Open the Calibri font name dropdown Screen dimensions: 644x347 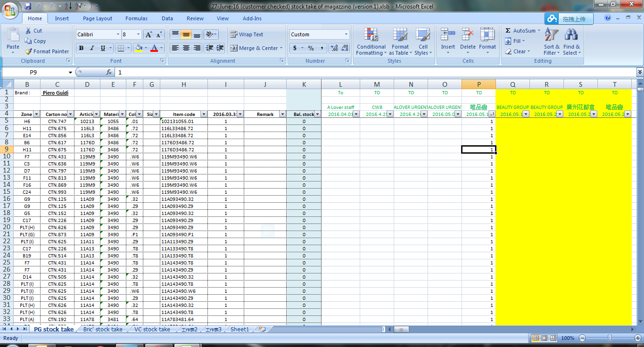pyautogui.click(x=118, y=34)
